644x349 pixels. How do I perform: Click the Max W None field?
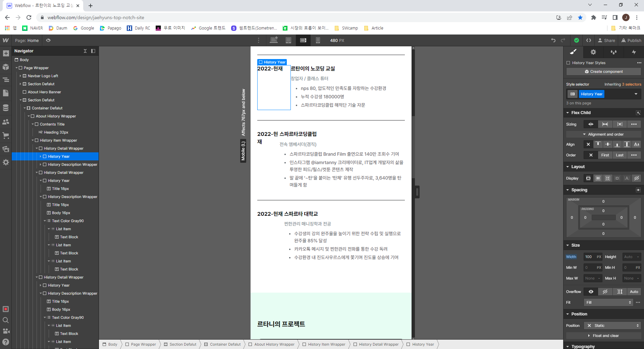pos(593,278)
